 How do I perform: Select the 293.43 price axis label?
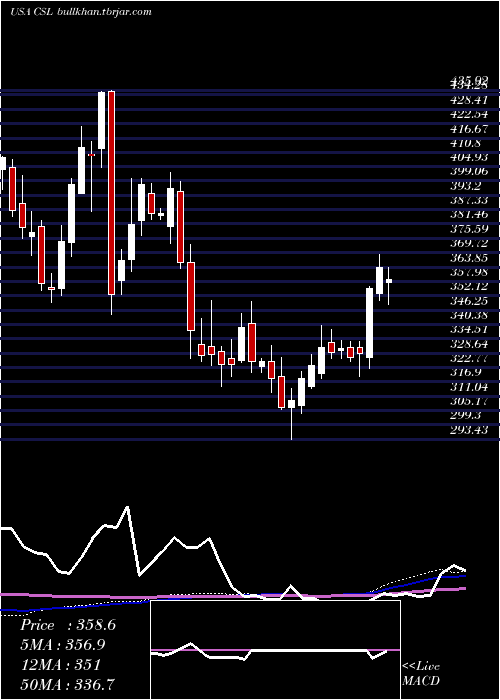pos(469,429)
